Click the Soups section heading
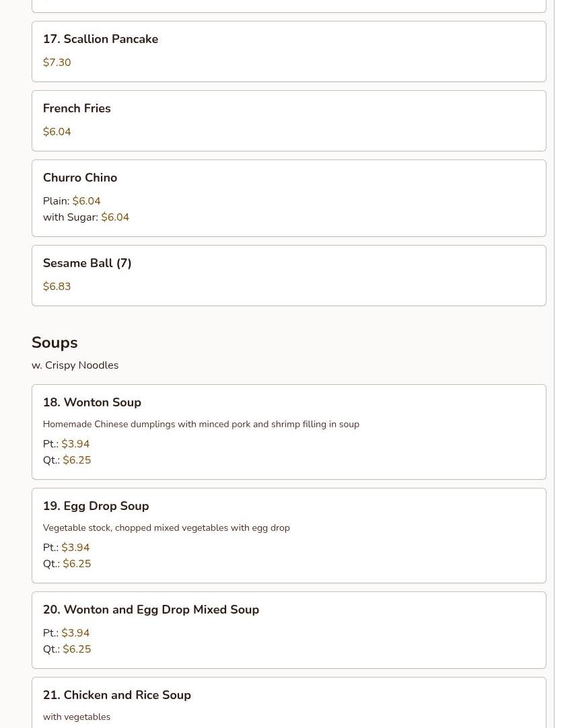The image size is (568, 728). 55,343
